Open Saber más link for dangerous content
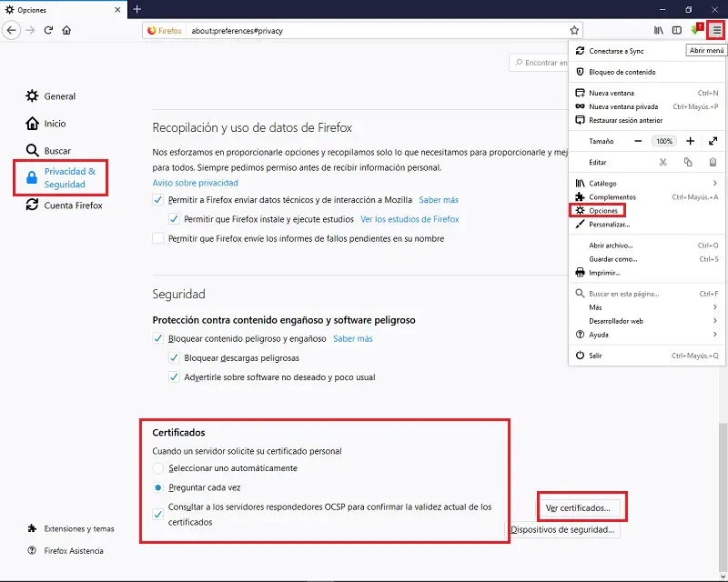 coord(353,339)
